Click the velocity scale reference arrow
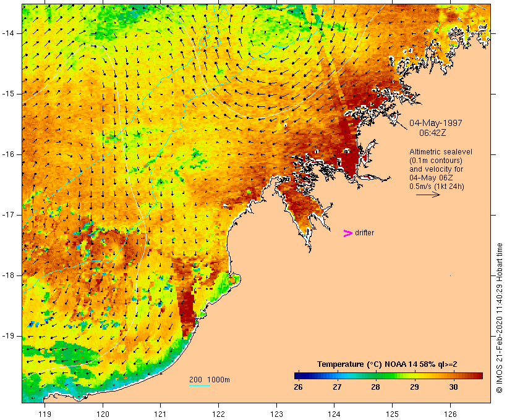The height and width of the screenshot is (420, 507). point(428,195)
